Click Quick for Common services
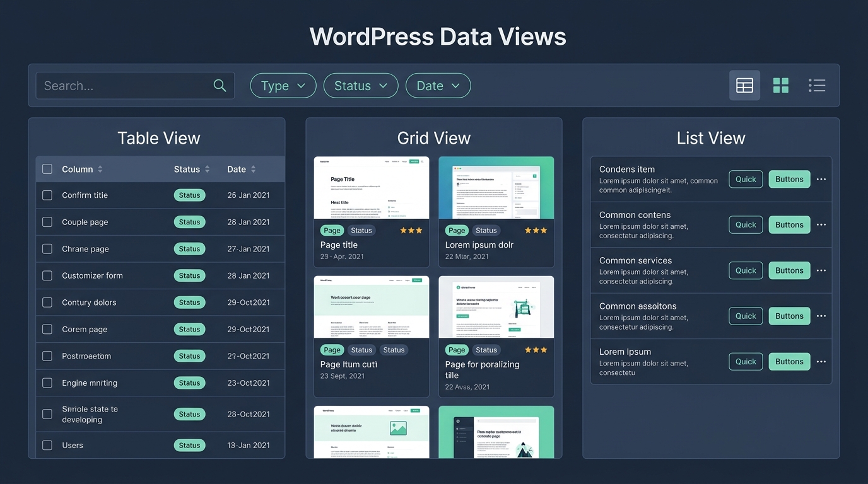The height and width of the screenshot is (484, 868). [746, 270]
